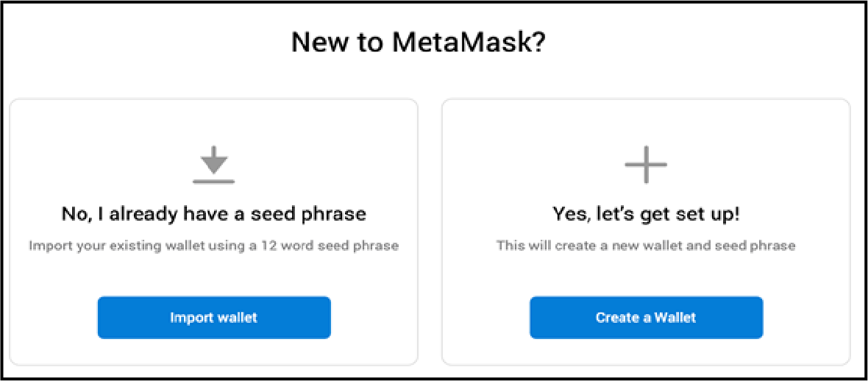Select the Create a Wallet button
The width and height of the screenshot is (868, 381).
pyautogui.click(x=646, y=317)
